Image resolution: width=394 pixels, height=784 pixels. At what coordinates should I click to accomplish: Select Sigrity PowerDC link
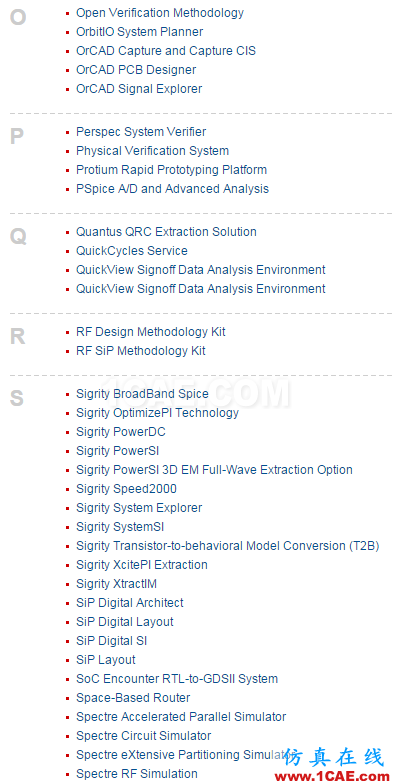click(120, 432)
